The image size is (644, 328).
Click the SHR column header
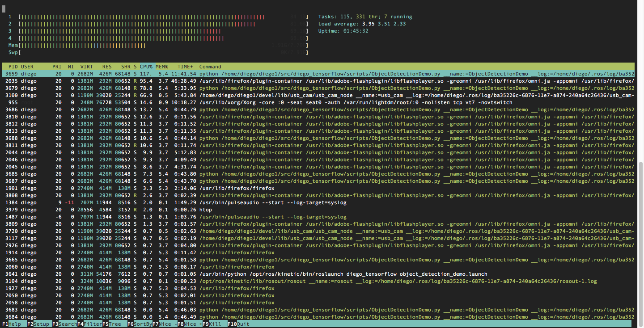coord(126,67)
